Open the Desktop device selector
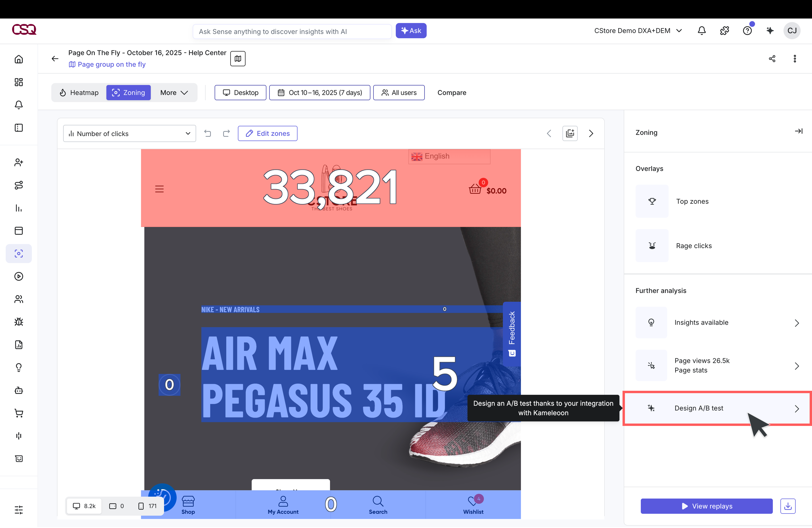The height and width of the screenshot is (528, 812). click(x=240, y=93)
